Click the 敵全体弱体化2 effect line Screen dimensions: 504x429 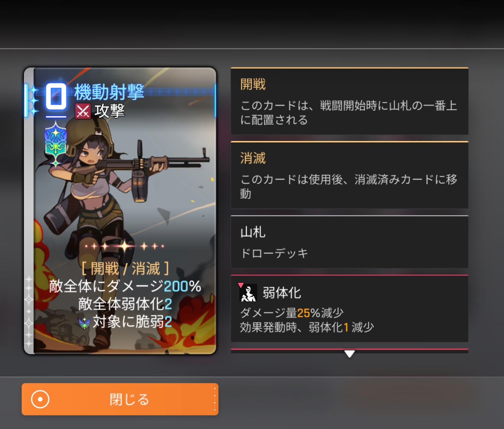pos(125,304)
